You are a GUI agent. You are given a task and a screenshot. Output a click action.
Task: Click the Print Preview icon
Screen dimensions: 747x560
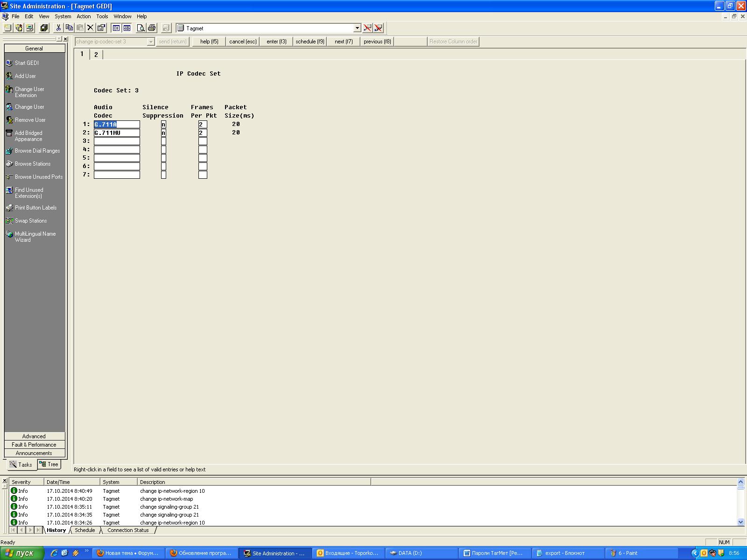tap(141, 28)
